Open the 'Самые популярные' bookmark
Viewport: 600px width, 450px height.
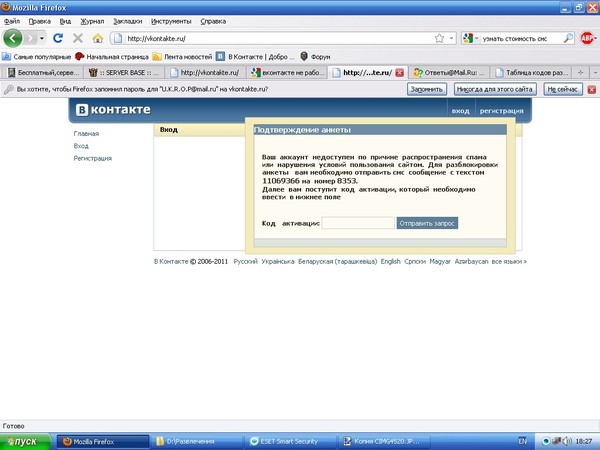tap(37, 57)
